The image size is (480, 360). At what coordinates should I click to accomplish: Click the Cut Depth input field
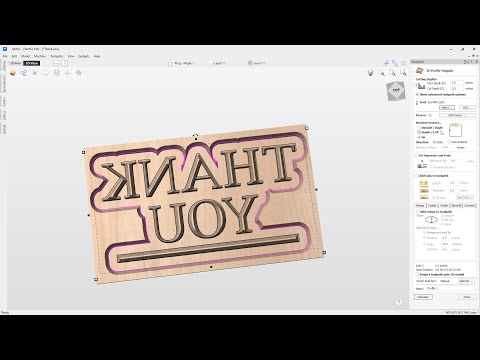(457, 89)
